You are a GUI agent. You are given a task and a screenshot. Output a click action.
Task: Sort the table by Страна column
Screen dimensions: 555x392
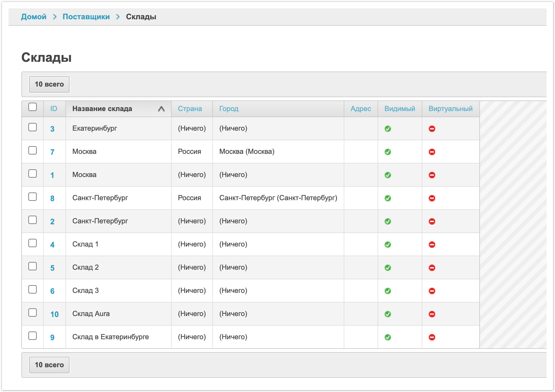coord(190,109)
